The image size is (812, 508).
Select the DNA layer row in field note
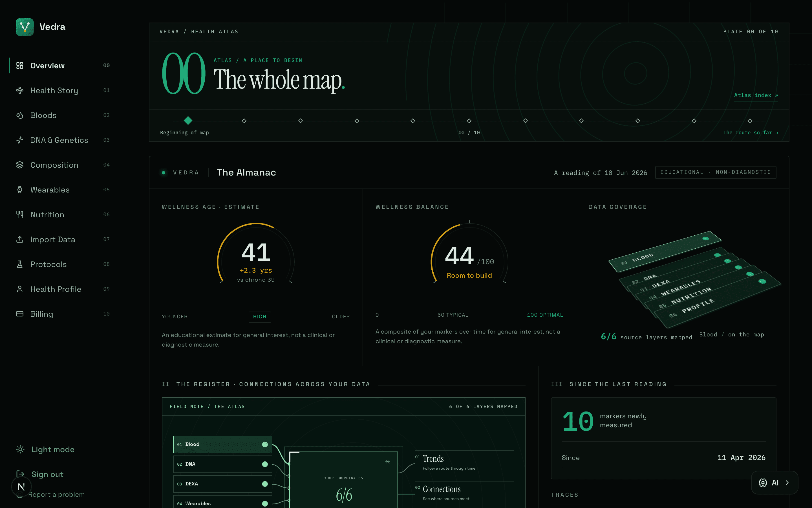(222, 464)
